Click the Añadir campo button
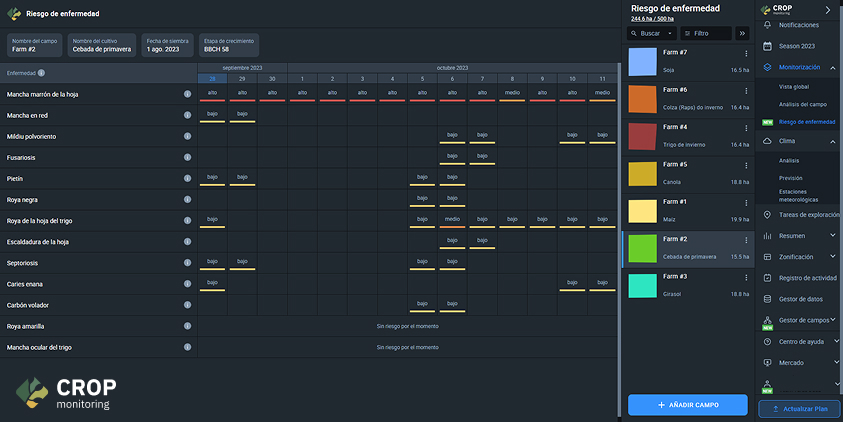 pos(688,405)
